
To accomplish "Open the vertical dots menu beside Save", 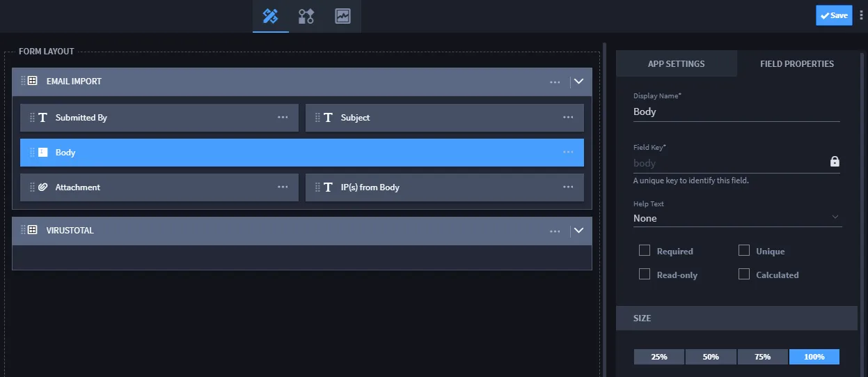I will pos(861,15).
